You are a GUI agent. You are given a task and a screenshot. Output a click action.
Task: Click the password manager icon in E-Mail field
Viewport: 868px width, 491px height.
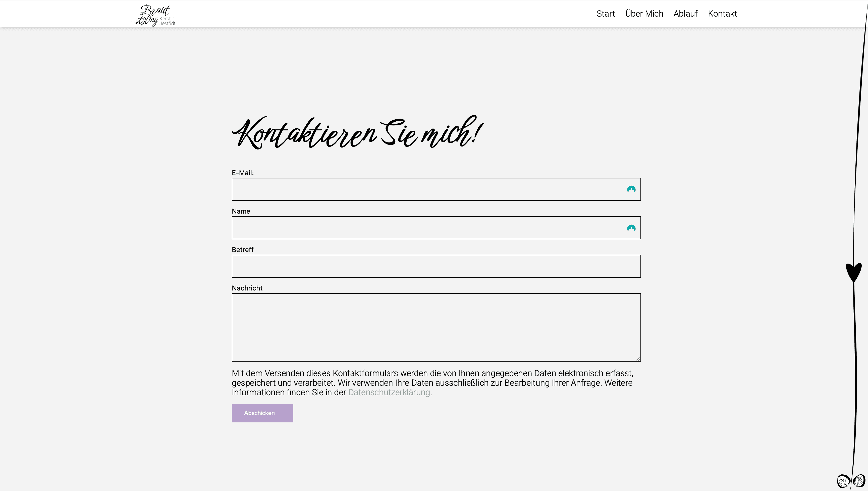pyautogui.click(x=631, y=189)
